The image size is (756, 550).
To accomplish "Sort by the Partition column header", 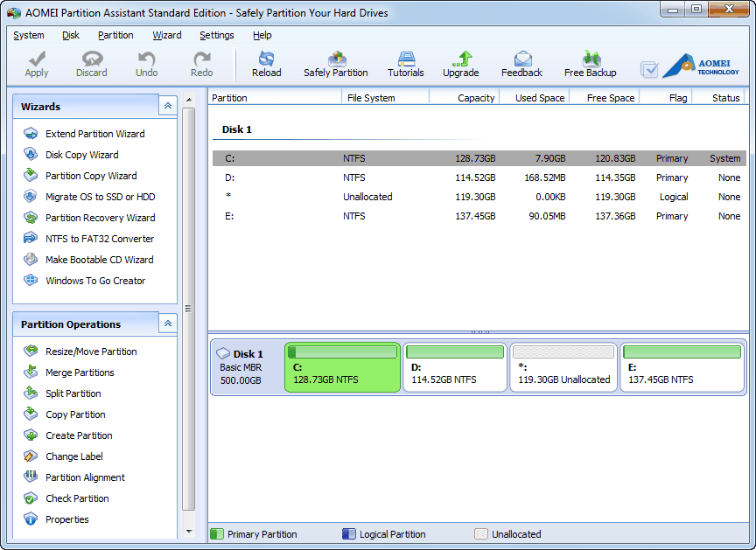I will click(276, 98).
